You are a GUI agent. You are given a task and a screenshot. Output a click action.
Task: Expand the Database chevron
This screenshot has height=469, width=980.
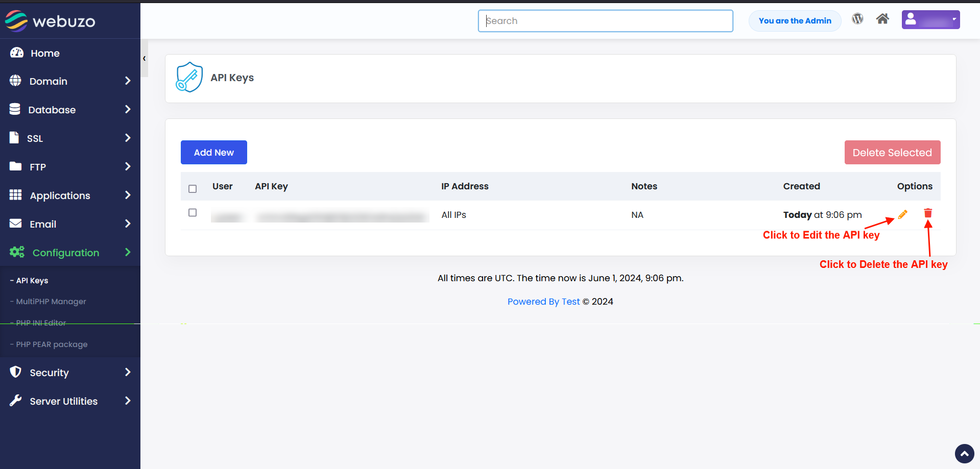coord(128,109)
